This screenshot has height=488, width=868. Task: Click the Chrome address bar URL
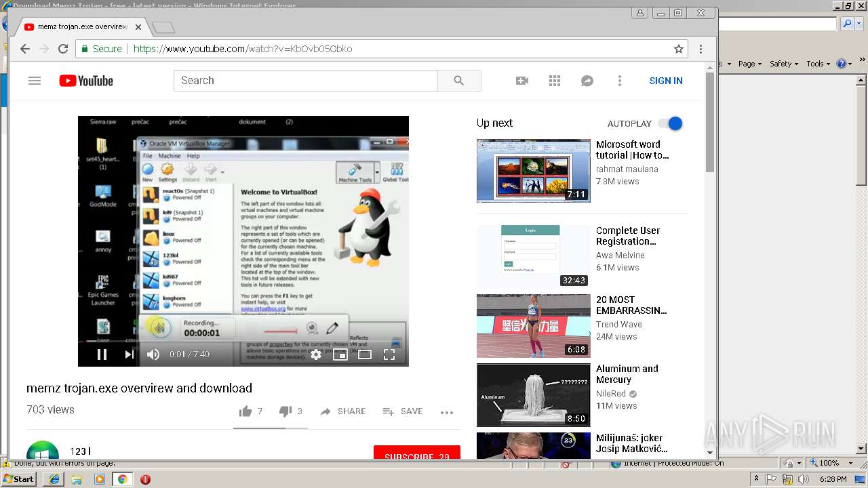243,49
